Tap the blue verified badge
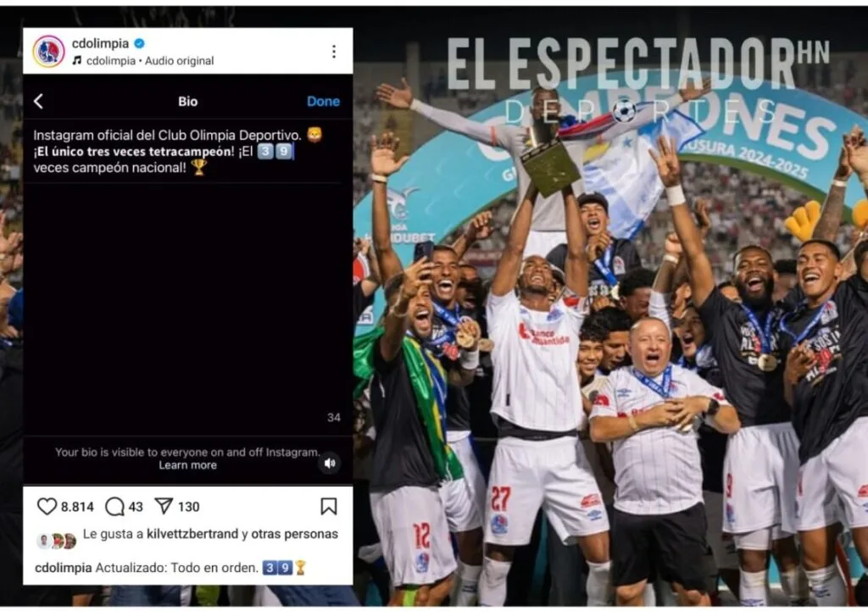The image size is (868, 612). tap(140, 43)
